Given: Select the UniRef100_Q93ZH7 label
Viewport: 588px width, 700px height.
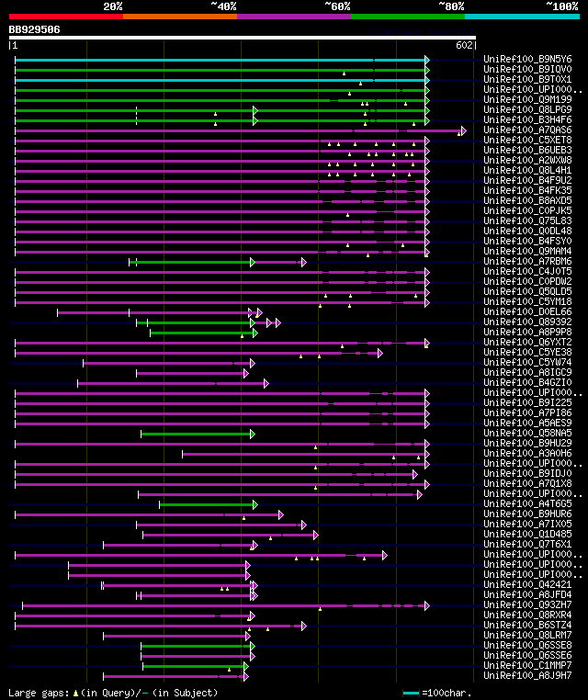Looking at the screenshot, I should (527, 604).
